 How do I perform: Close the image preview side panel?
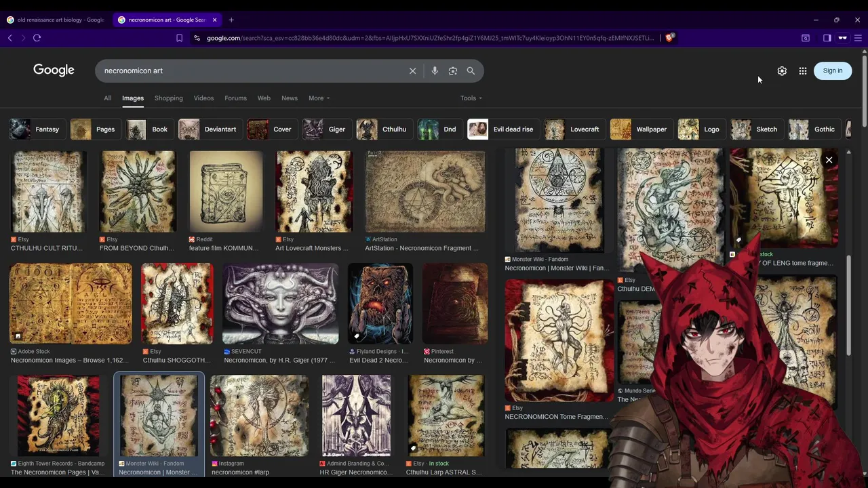(x=829, y=160)
